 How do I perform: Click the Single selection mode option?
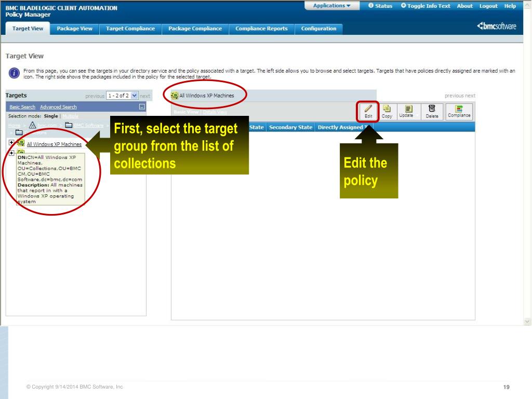coord(51,116)
